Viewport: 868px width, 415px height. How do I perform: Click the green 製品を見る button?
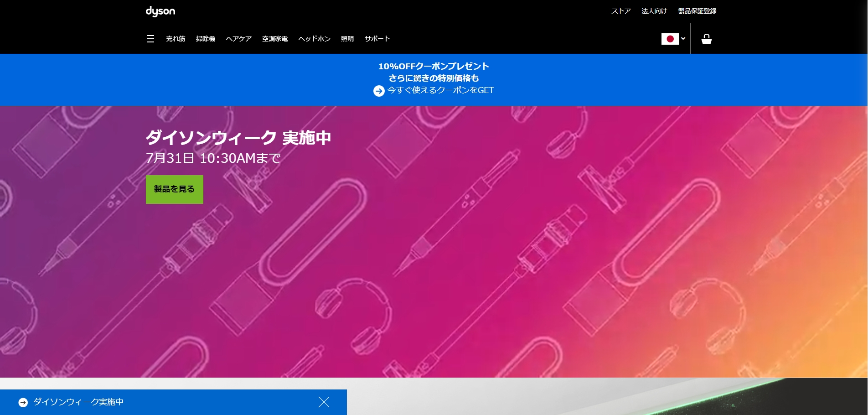(174, 189)
